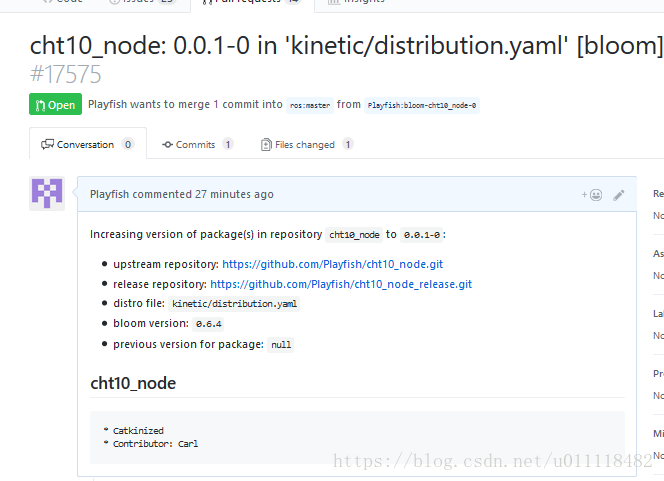Click the Files changed diff icon
This screenshot has height=481, width=664.
(266, 144)
